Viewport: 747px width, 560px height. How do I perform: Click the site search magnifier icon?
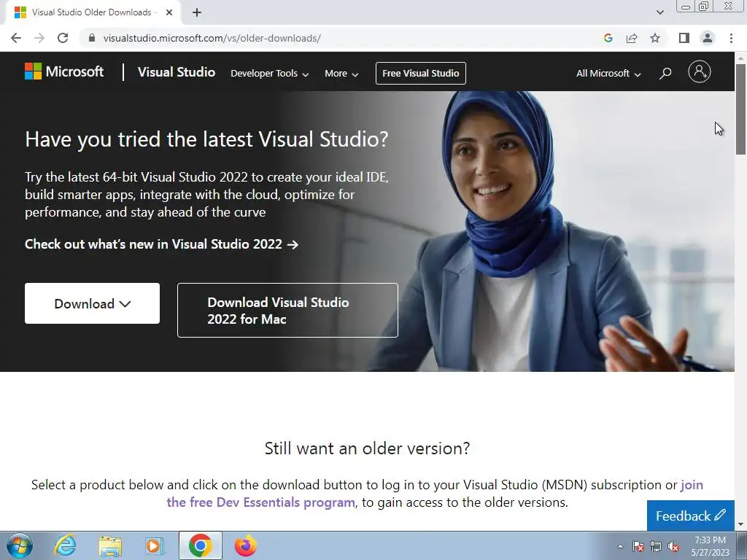[x=665, y=74]
